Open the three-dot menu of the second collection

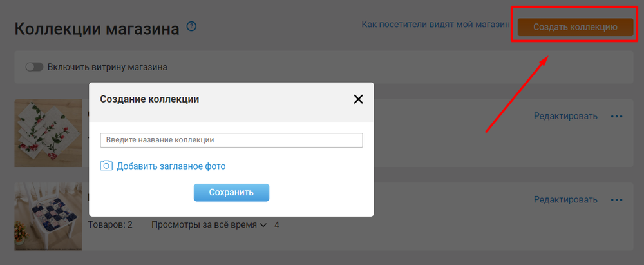click(x=616, y=200)
